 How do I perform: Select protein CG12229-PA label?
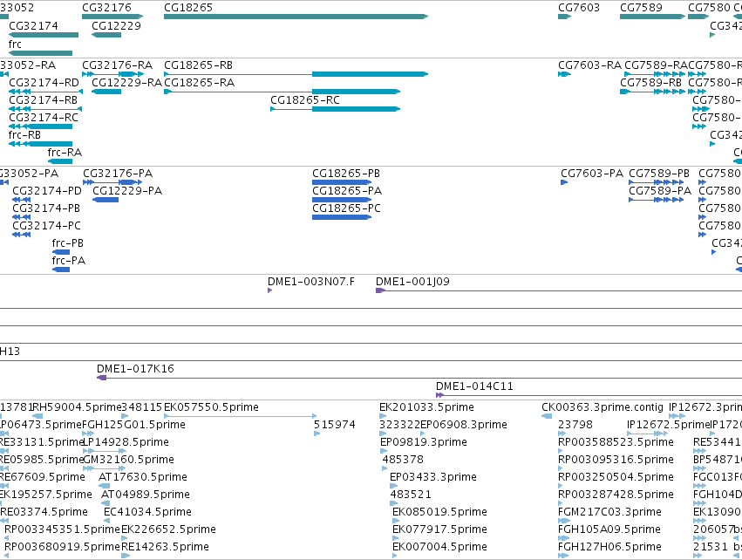click(127, 191)
